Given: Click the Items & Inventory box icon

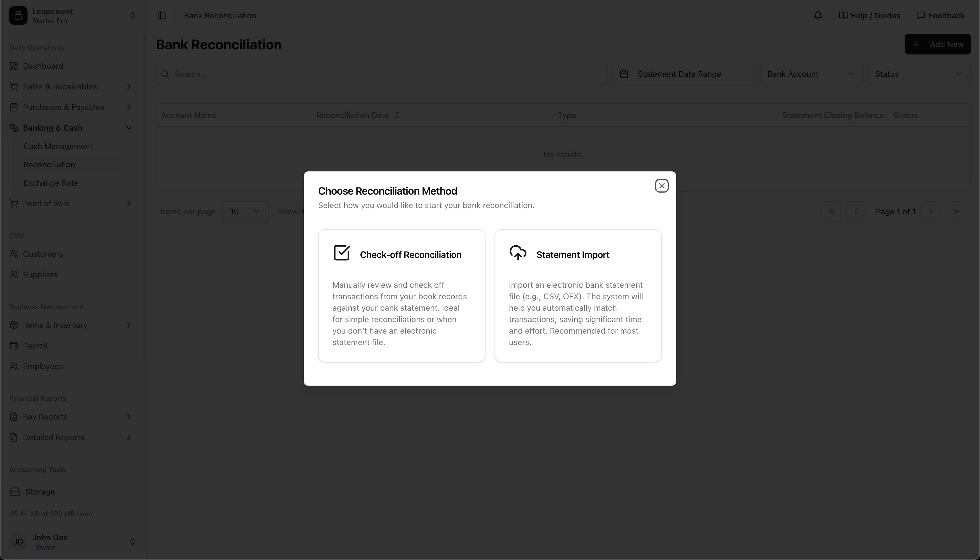Looking at the screenshot, I should [x=14, y=325].
